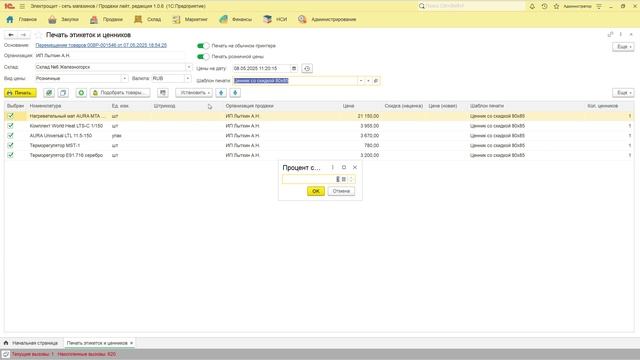
Task: Open the table toolbar Еще menu
Action: [623, 93]
